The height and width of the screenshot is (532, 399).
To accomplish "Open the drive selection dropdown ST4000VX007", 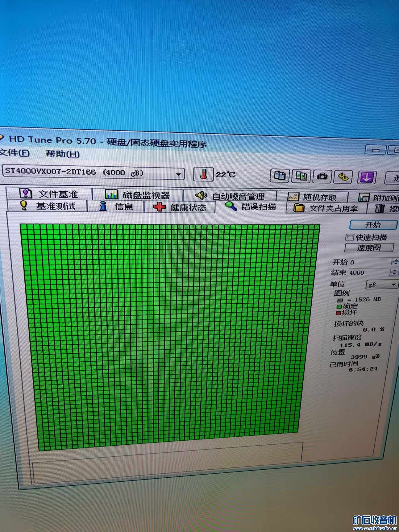I will tap(93, 173).
